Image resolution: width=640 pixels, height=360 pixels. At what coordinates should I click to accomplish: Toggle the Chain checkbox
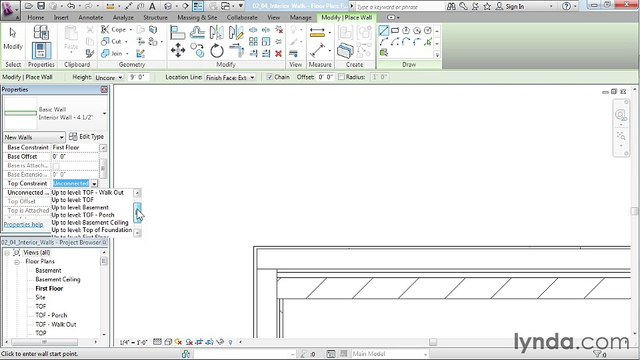click(269, 77)
